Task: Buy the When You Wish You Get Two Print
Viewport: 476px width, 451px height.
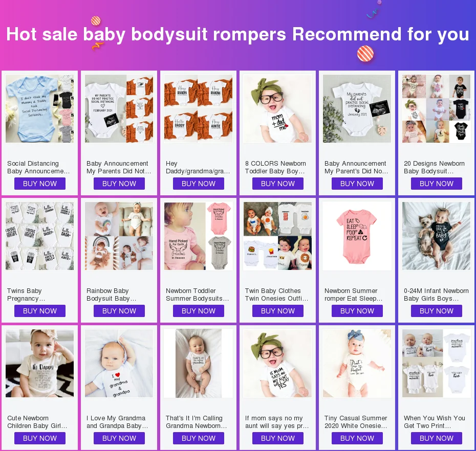Action: (x=437, y=438)
